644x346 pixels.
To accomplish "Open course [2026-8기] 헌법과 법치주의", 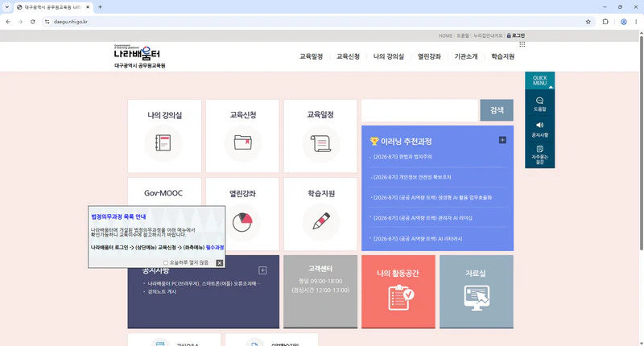I will [x=402, y=157].
